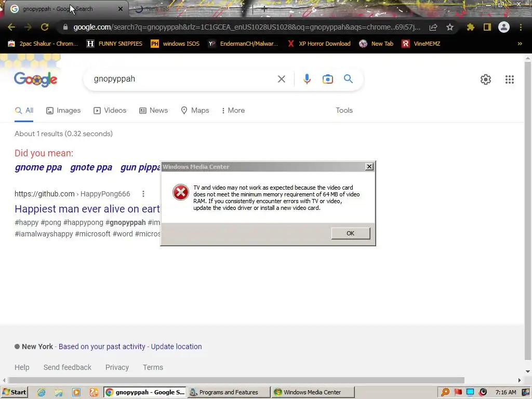Image resolution: width=532 pixels, height=399 pixels.
Task: Open the VineMEMZ bookmark
Action: coord(421,44)
